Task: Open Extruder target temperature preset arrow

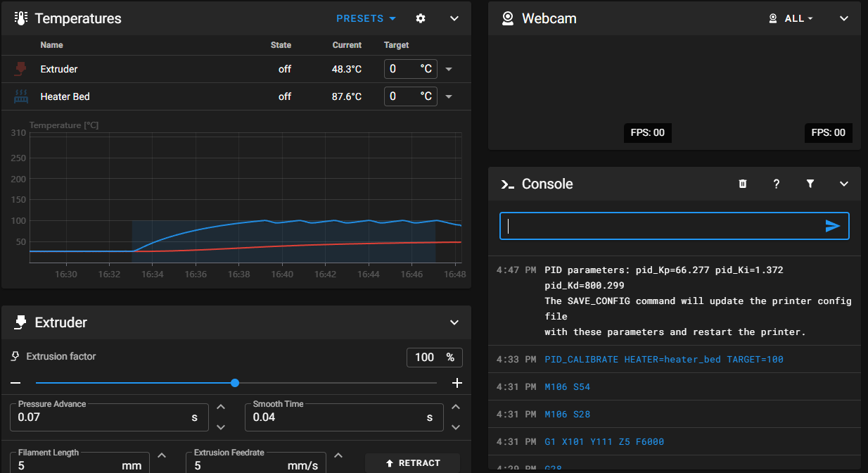Action: 449,69
